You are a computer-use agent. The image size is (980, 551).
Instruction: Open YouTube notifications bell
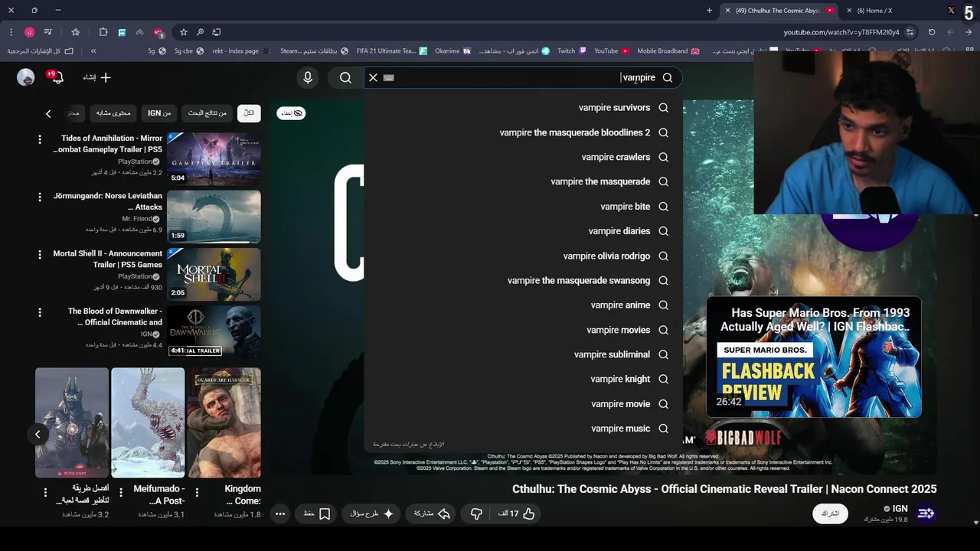coord(56,77)
